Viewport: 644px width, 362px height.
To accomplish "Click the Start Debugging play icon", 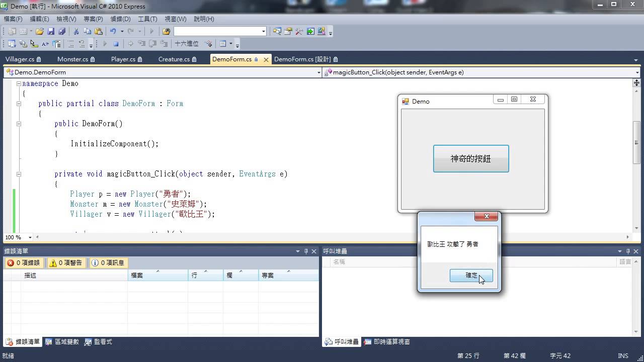I will [151, 31].
